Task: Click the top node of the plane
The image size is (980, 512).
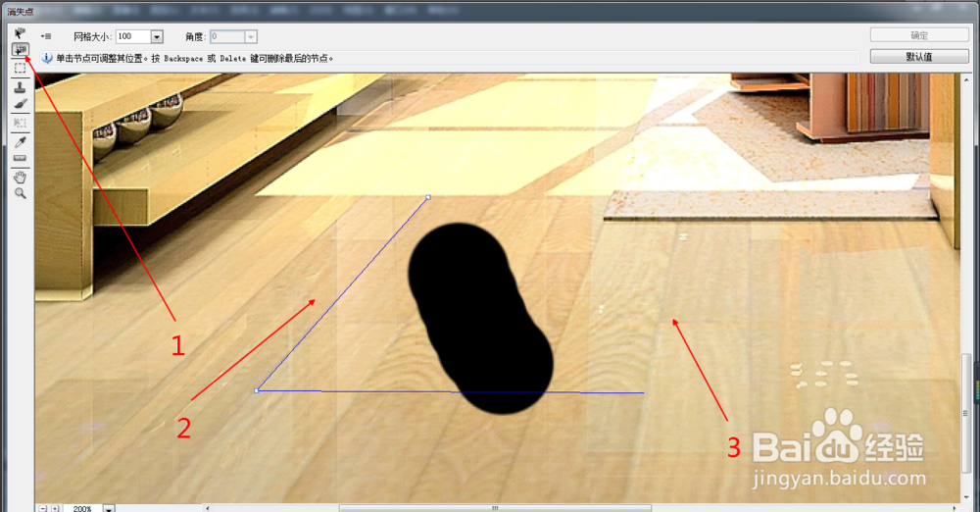Action: click(x=428, y=197)
